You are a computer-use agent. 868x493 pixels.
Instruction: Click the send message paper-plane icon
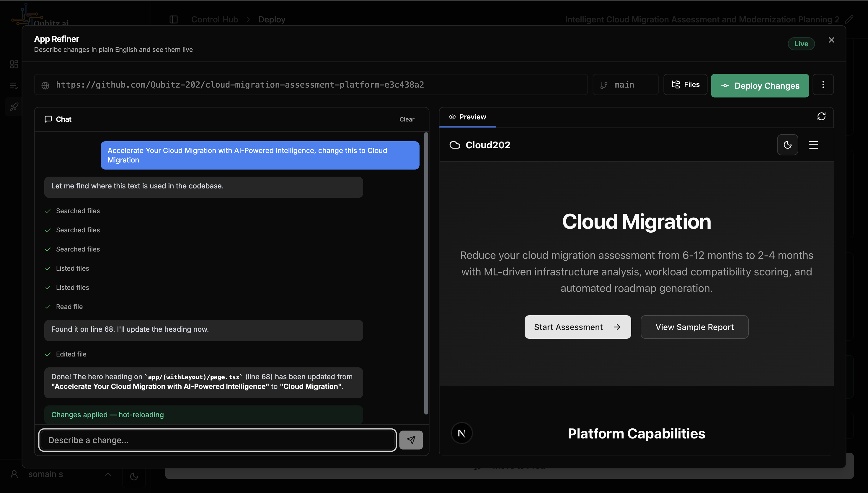point(411,440)
